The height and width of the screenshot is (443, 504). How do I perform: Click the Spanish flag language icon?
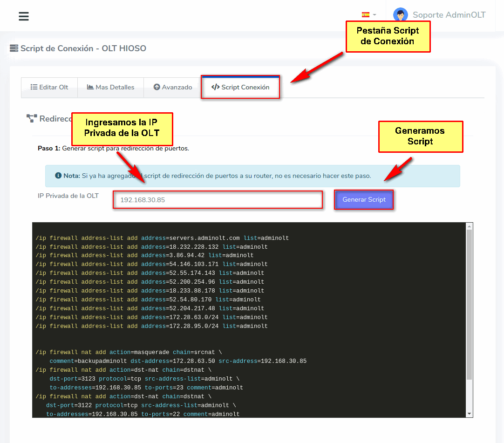click(366, 15)
